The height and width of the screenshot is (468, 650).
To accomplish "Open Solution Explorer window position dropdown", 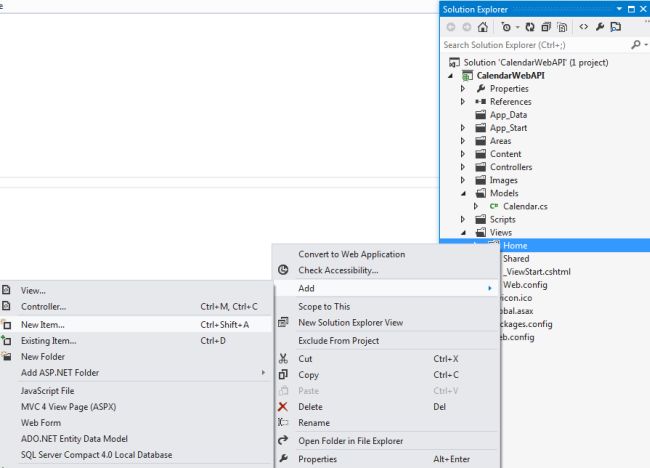I will pyautogui.click(x=619, y=9).
